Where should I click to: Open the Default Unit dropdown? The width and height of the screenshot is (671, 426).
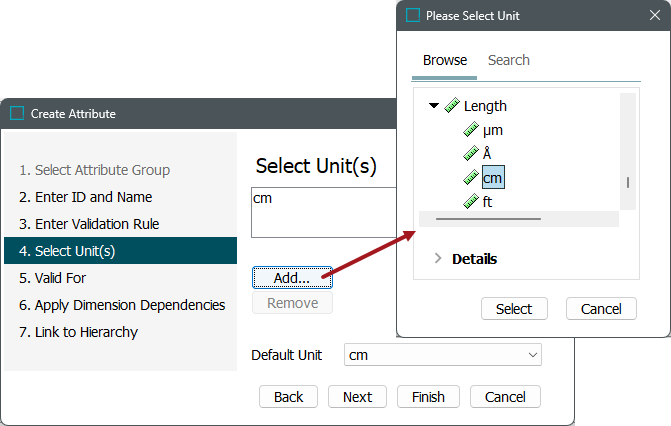(x=442, y=355)
